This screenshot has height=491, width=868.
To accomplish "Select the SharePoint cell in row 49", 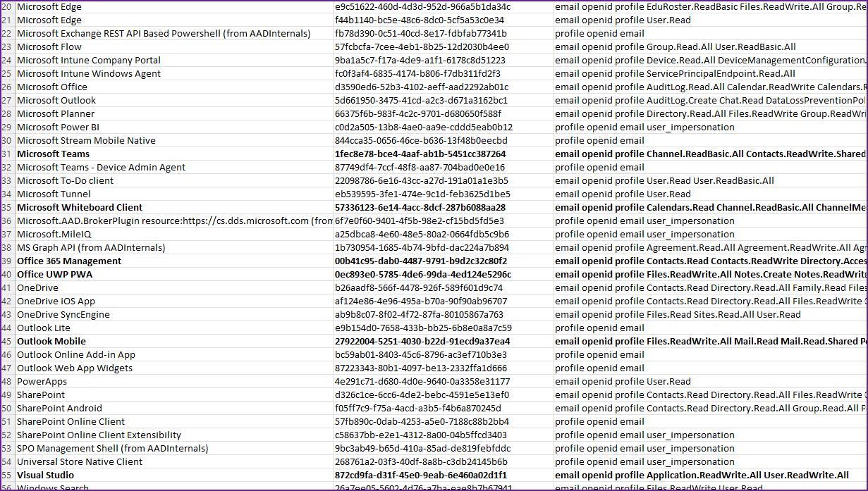I will coord(174,395).
